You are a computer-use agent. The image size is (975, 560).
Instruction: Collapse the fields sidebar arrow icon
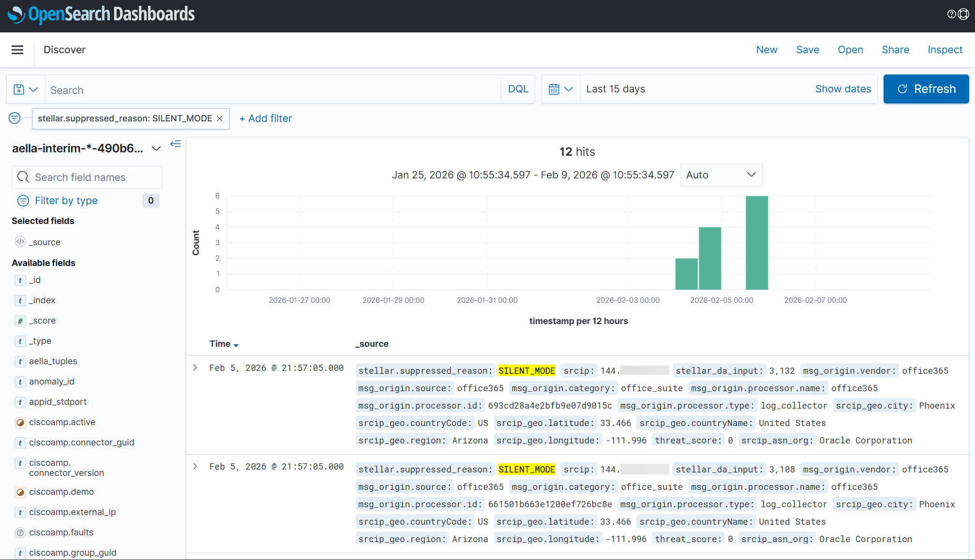click(176, 144)
